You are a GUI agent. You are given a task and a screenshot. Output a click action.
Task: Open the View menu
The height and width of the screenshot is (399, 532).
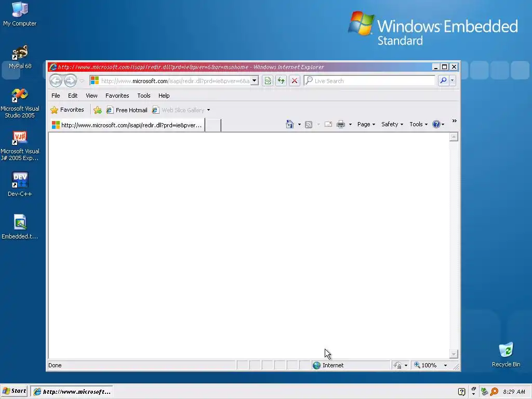point(91,96)
